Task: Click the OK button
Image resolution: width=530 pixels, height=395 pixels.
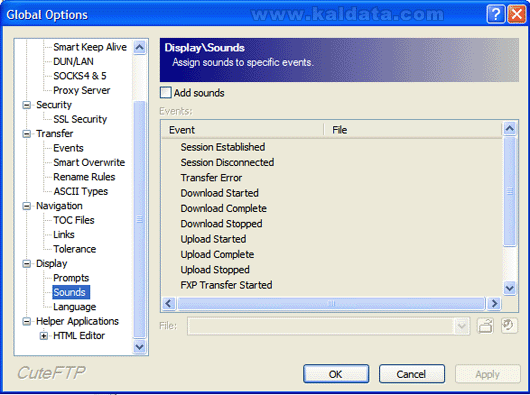Action: tap(336, 374)
